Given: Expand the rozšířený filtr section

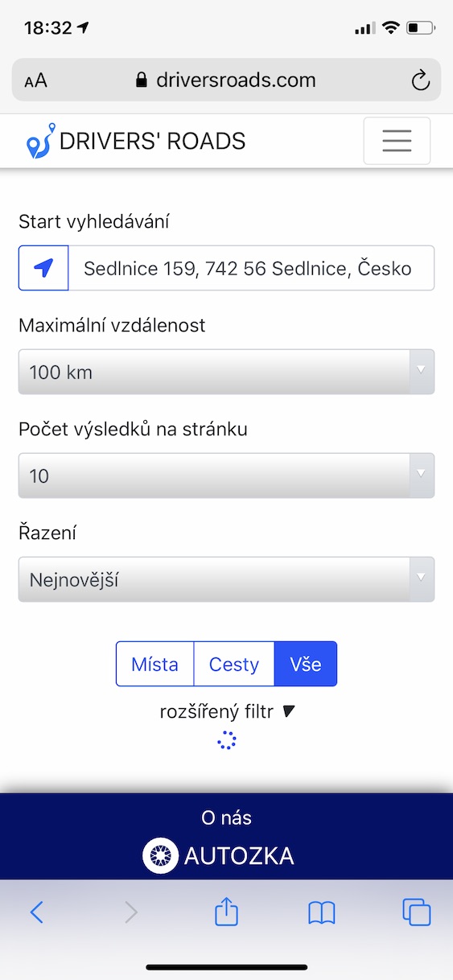Looking at the screenshot, I should click(229, 711).
